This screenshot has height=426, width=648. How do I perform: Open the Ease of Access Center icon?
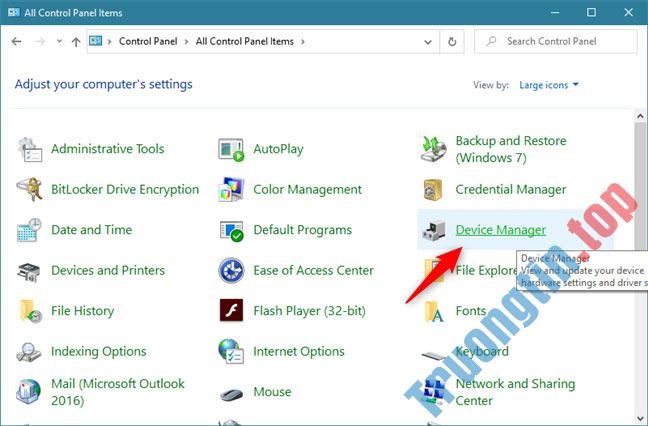pyautogui.click(x=231, y=271)
